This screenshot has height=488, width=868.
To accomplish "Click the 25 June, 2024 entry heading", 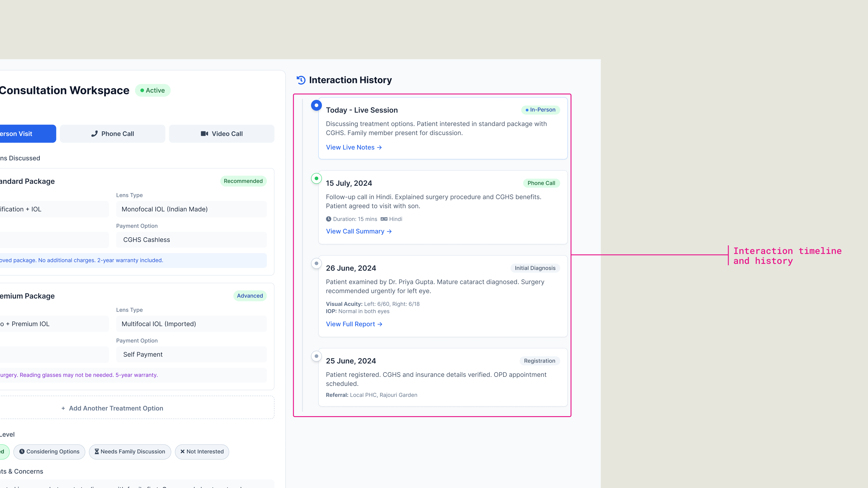I will click(x=351, y=361).
